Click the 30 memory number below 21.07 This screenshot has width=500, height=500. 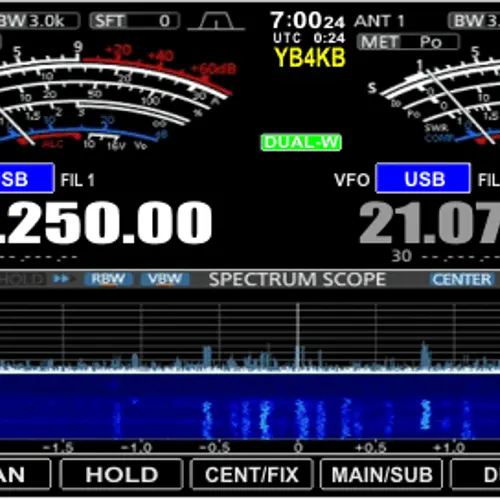click(x=402, y=256)
